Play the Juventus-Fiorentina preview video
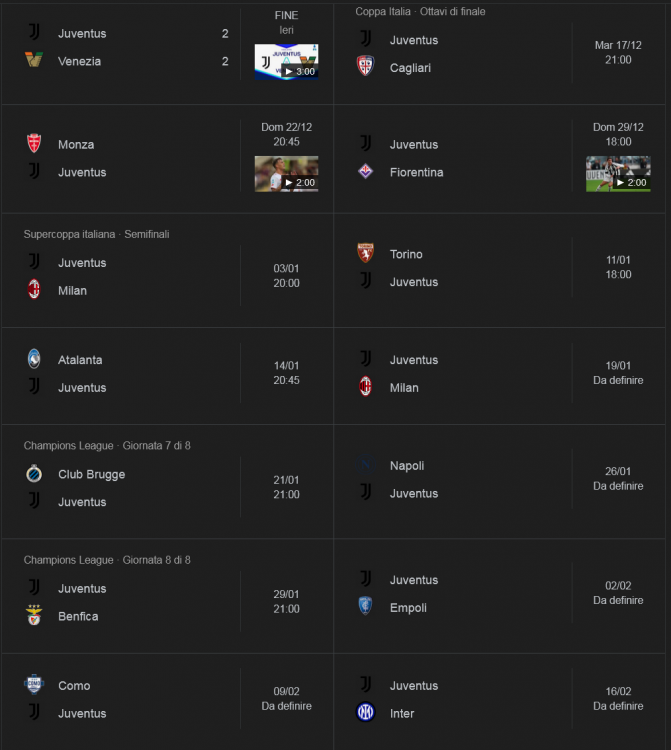The image size is (671, 750). (x=618, y=174)
